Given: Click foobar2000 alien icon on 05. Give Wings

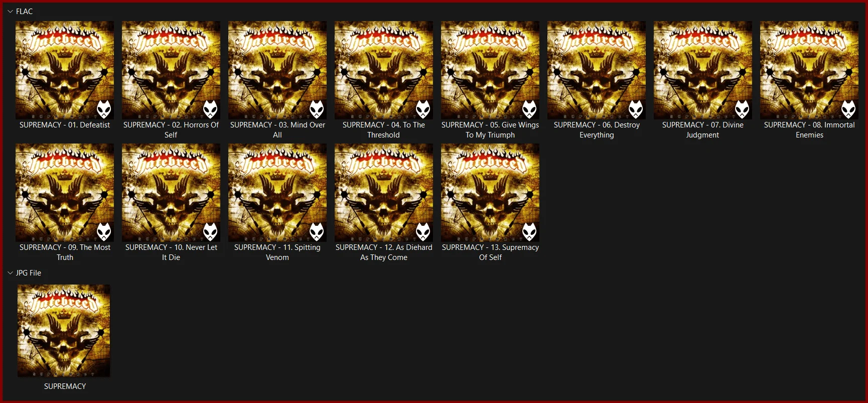Looking at the screenshot, I should tap(529, 109).
